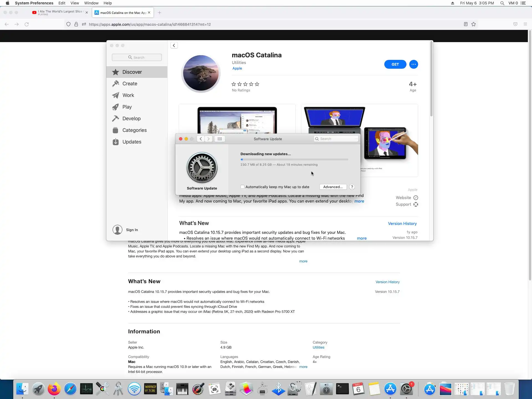Switch to the YouTube video tab
Screen dimensions: 532x399
click(x=60, y=12)
